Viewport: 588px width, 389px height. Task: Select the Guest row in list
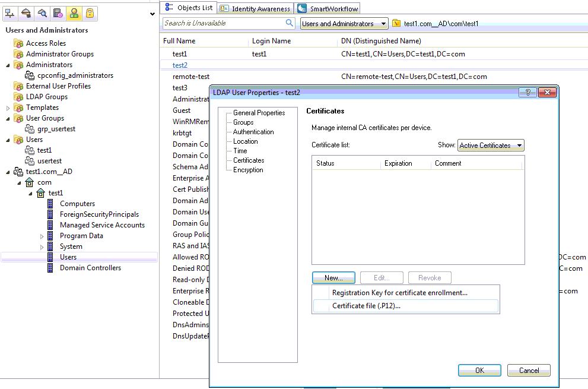(x=182, y=110)
